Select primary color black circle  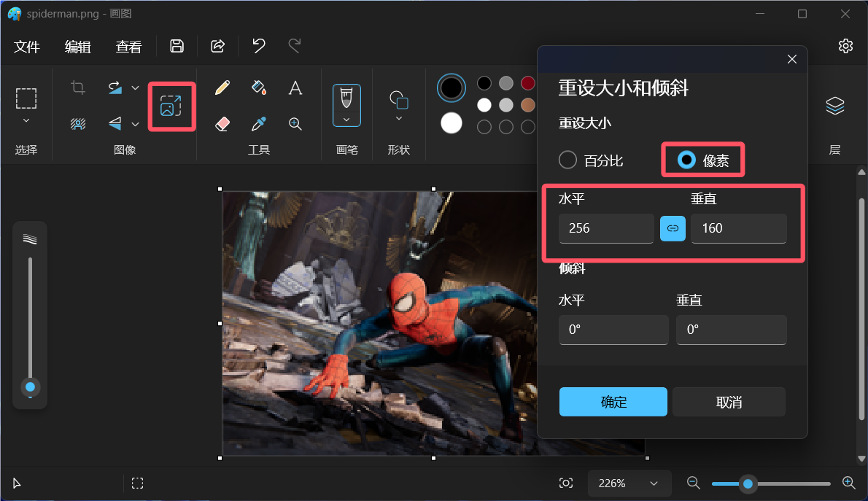click(452, 88)
